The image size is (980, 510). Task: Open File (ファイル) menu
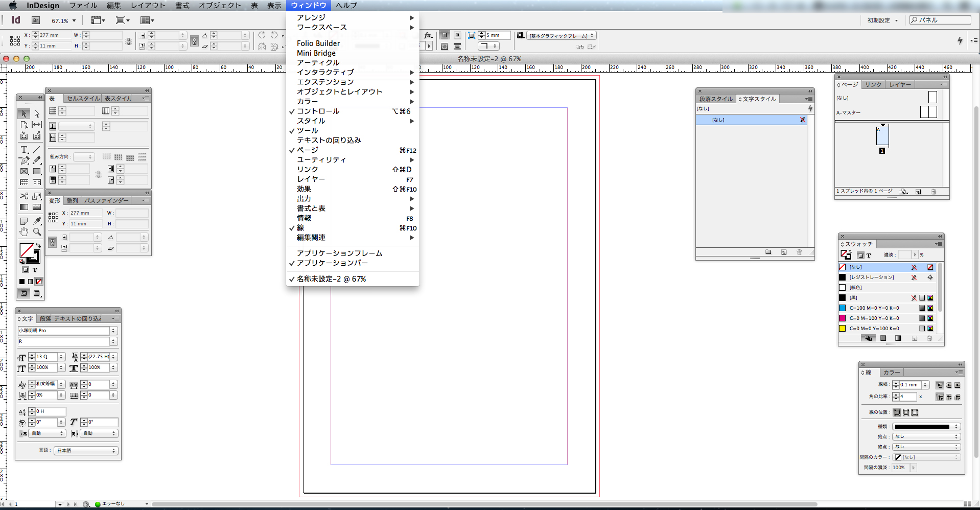83,5
